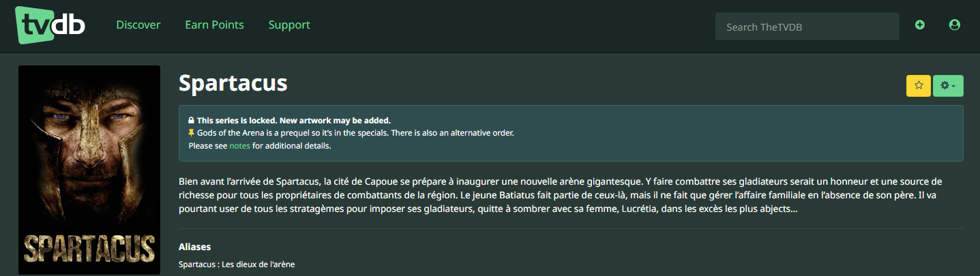Click the green plus add icon

point(920,25)
